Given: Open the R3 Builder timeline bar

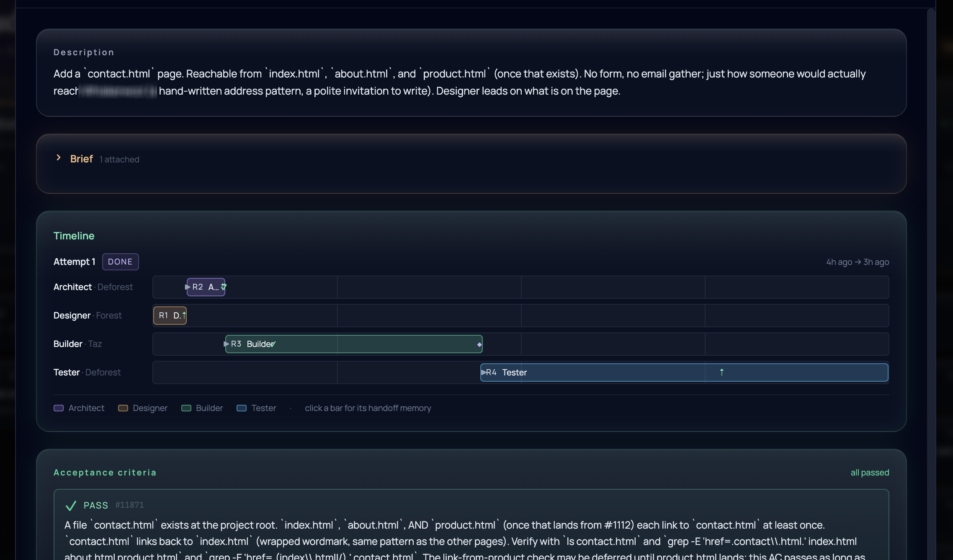Looking at the screenshot, I should tap(354, 344).
